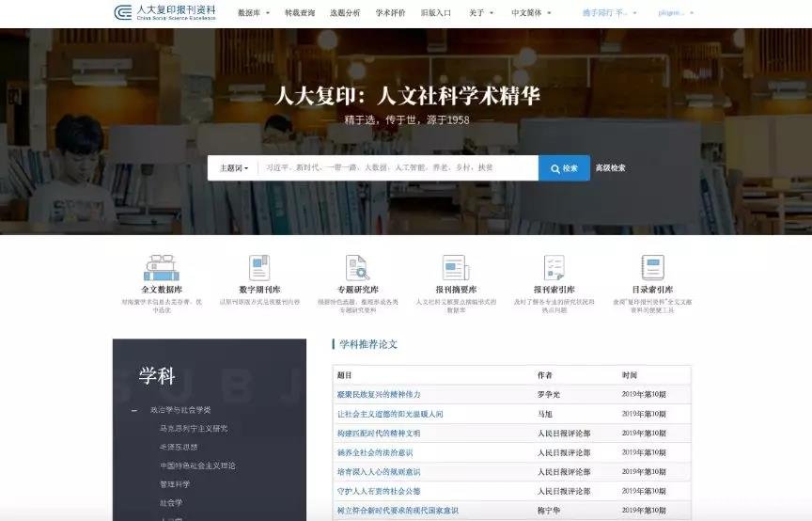This screenshot has width=812, height=521.
Task: Open article 树立符合新时代要求的现代国家意识
Action: pos(398,510)
